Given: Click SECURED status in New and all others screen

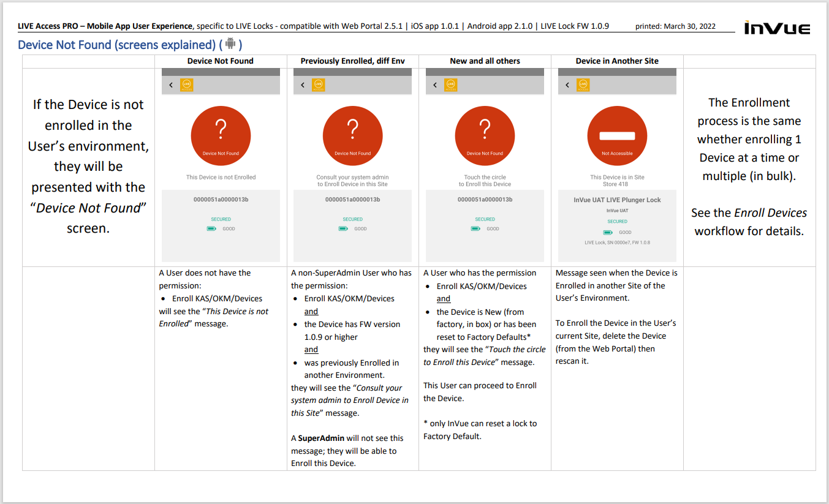Looking at the screenshot, I should (485, 219).
